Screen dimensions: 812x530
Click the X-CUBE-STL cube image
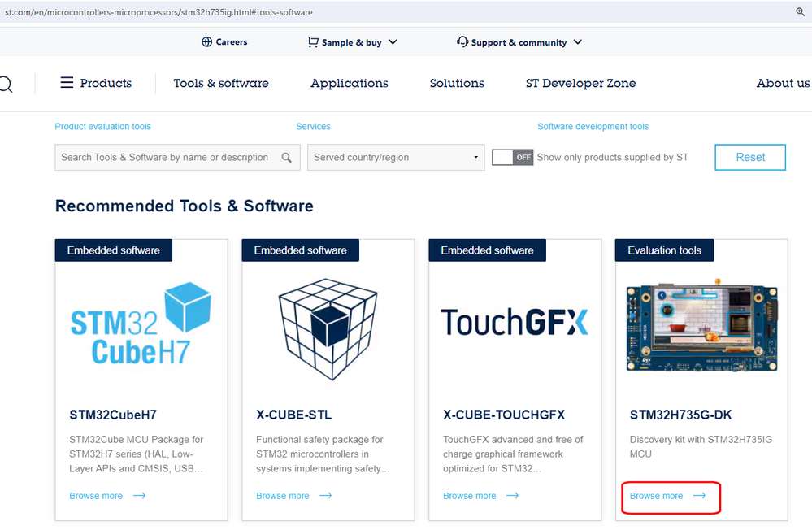tap(328, 329)
